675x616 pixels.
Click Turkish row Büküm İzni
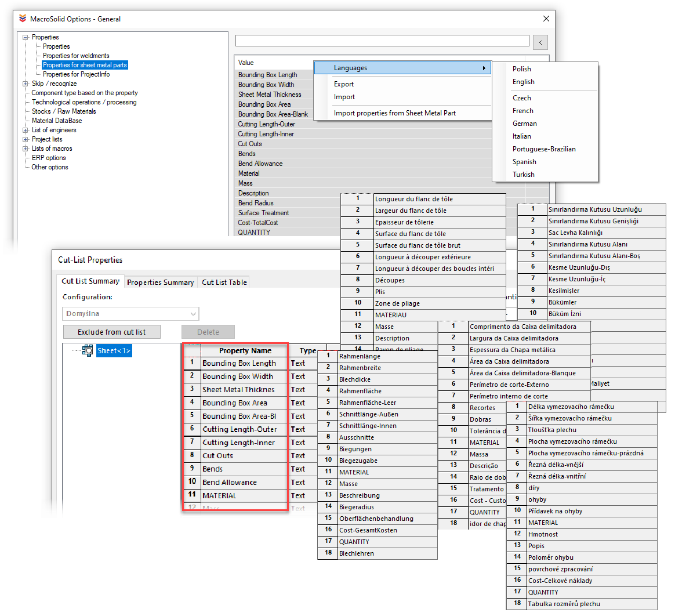click(607, 313)
